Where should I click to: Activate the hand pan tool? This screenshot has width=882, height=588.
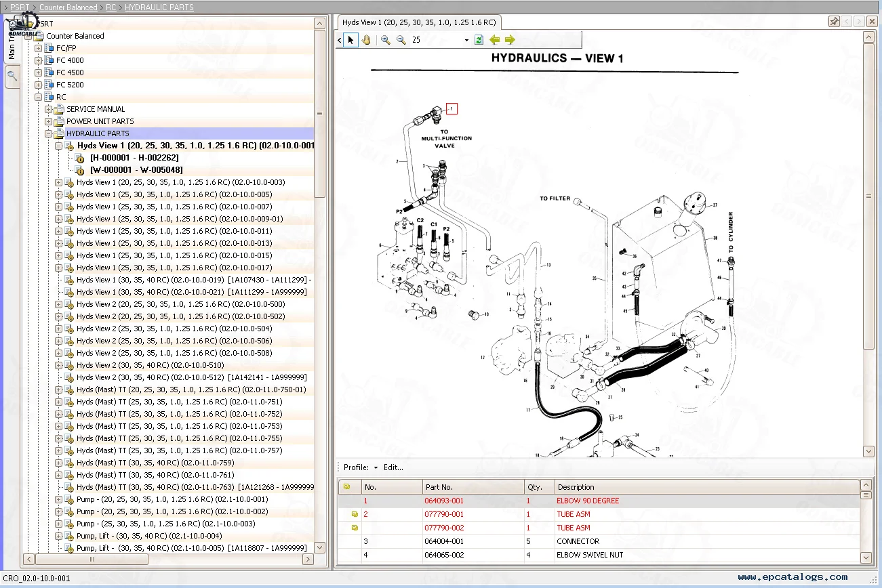pyautogui.click(x=366, y=40)
